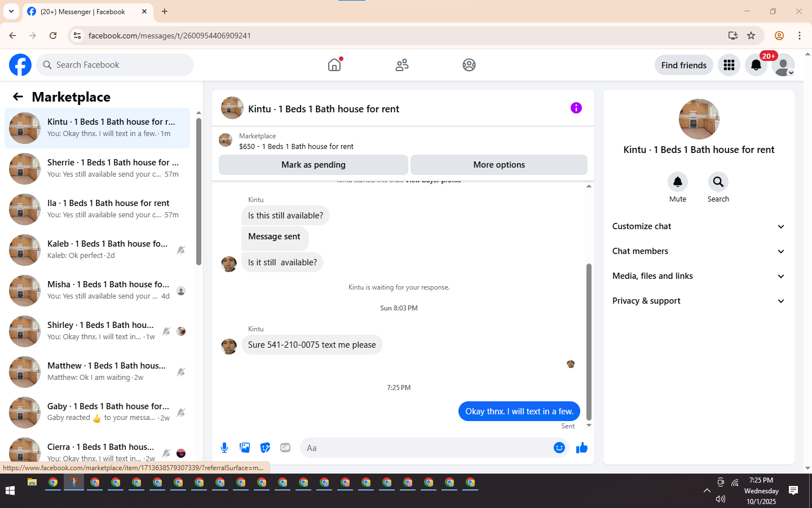The height and width of the screenshot is (508, 812).
Task: Expand the Chat members section
Action: coord(699,251)
